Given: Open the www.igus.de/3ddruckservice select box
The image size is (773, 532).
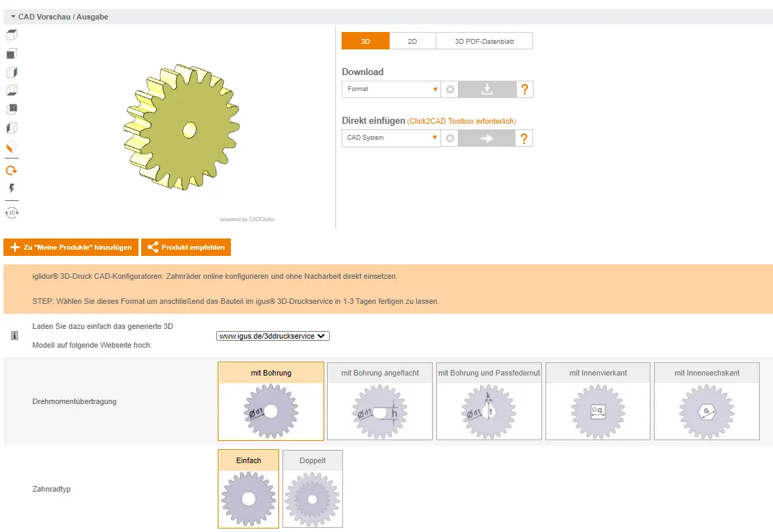Looking at the screenshot, I should click(273, 336).
